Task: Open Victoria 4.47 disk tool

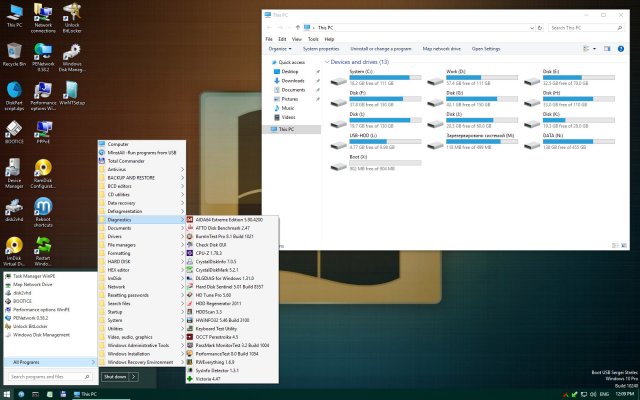Action: click(x=208, y=378)
